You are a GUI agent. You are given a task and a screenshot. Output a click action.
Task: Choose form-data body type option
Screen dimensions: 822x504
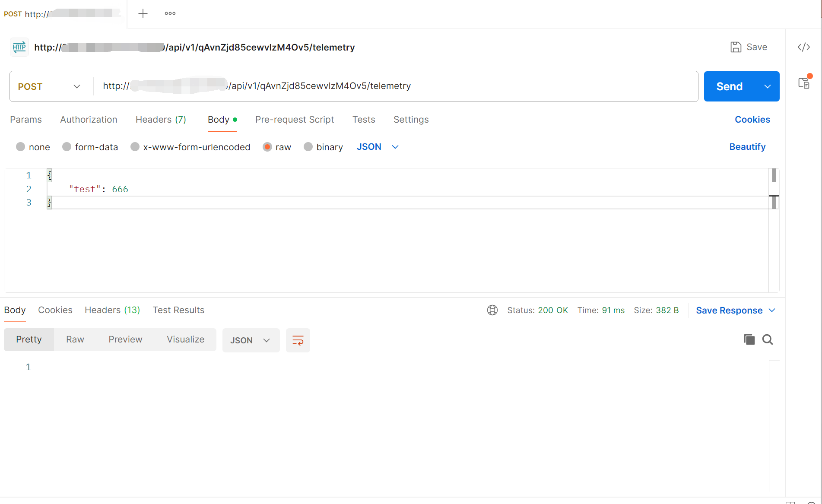pyautogui.click(x=67, y=147)
